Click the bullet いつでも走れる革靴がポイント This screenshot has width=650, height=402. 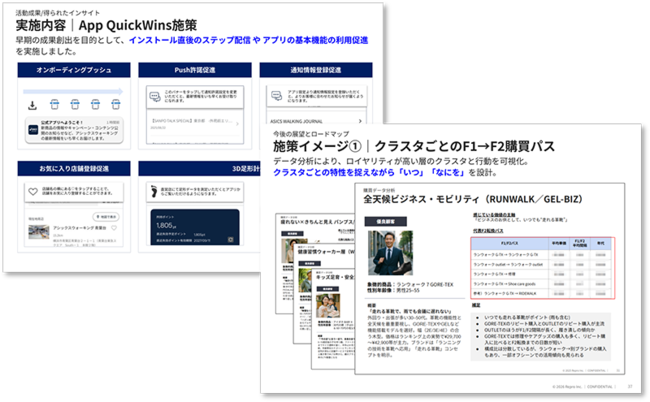coord(527,317)
